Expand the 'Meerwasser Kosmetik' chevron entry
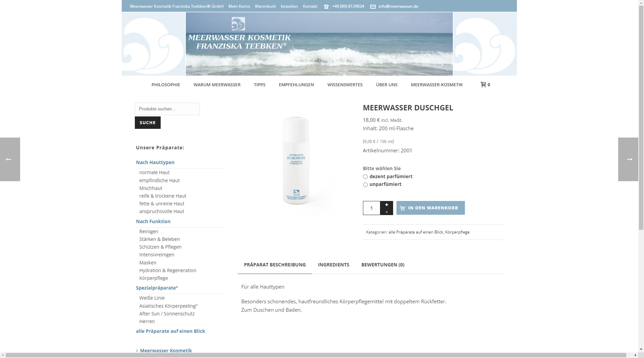 137,350
